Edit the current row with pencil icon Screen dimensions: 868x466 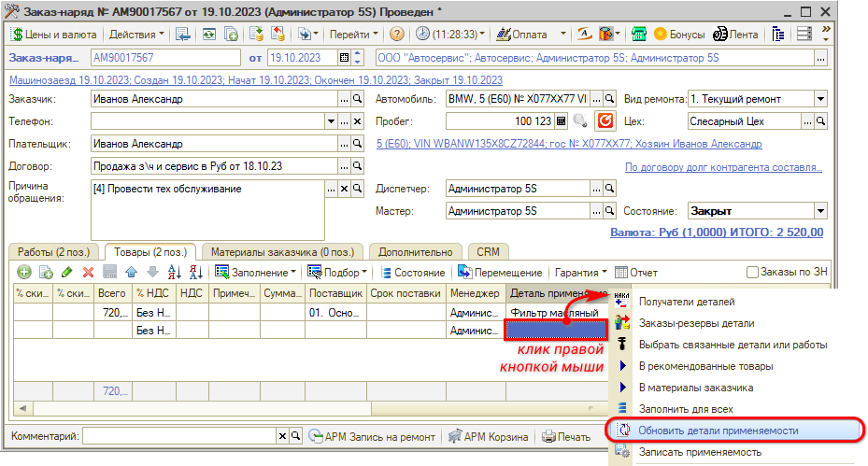click(x=67, y=273)
